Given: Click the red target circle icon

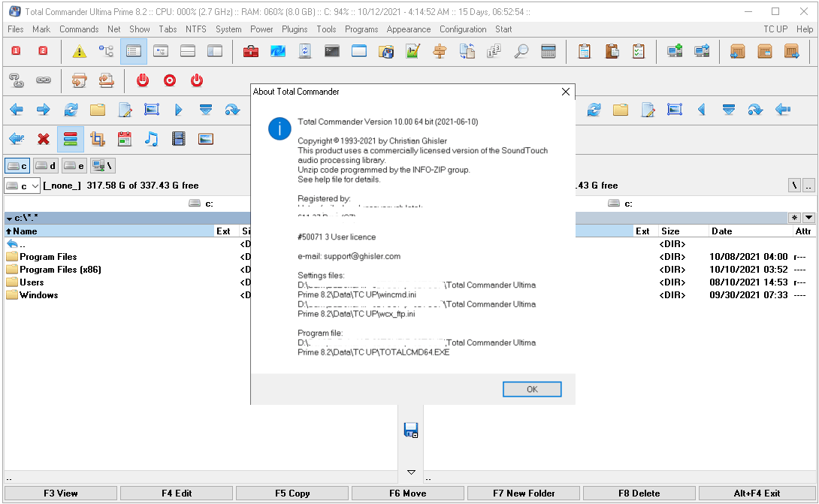Looking at the screenshot, I should tap(170, 80).
